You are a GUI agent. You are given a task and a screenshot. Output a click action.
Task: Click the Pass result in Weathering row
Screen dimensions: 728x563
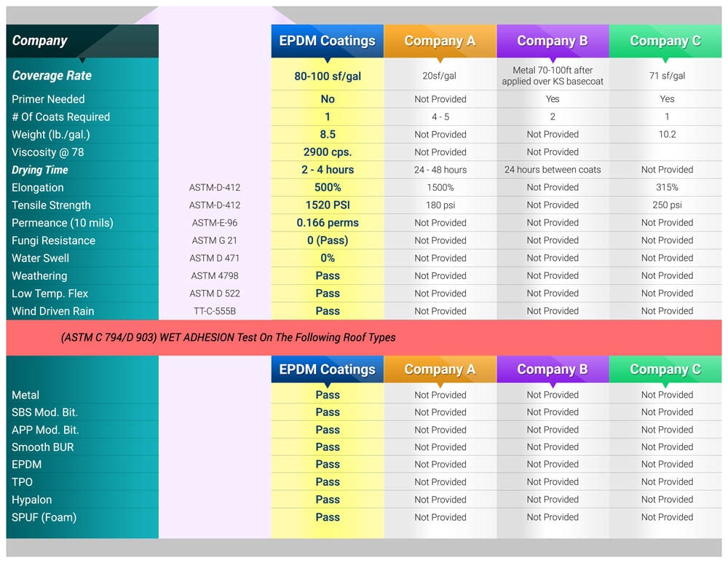pyautogui.click(x=328, y=276)
